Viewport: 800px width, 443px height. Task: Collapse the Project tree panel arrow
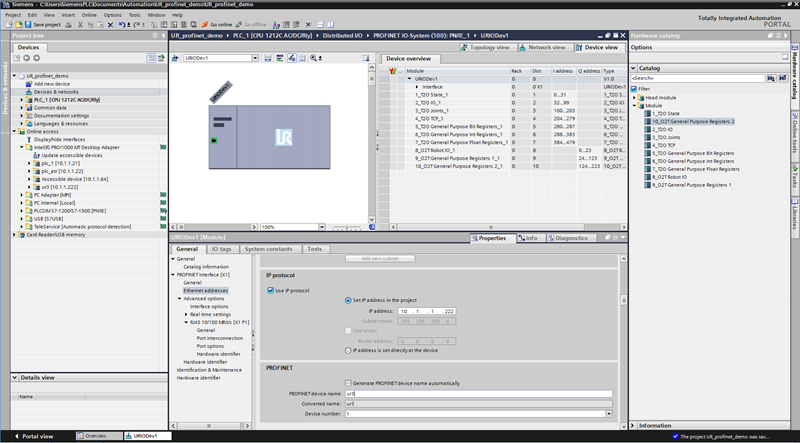(x=163, y=36)
